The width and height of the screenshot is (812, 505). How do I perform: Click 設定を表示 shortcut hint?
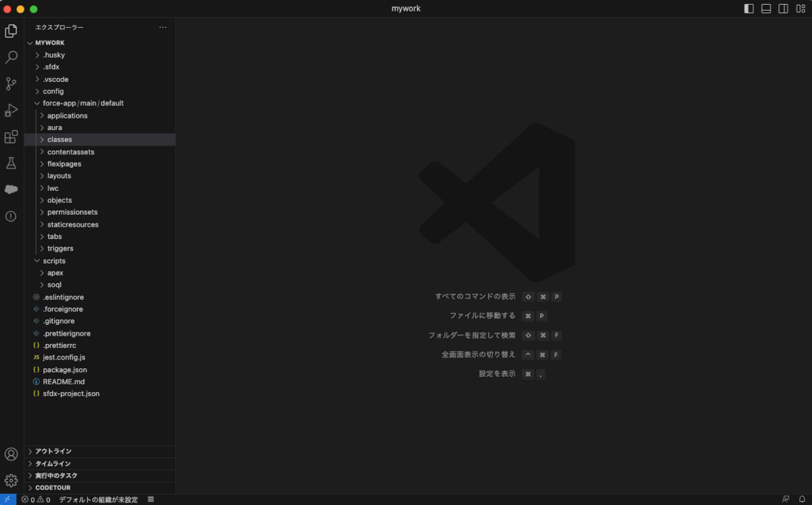[497, 374]
